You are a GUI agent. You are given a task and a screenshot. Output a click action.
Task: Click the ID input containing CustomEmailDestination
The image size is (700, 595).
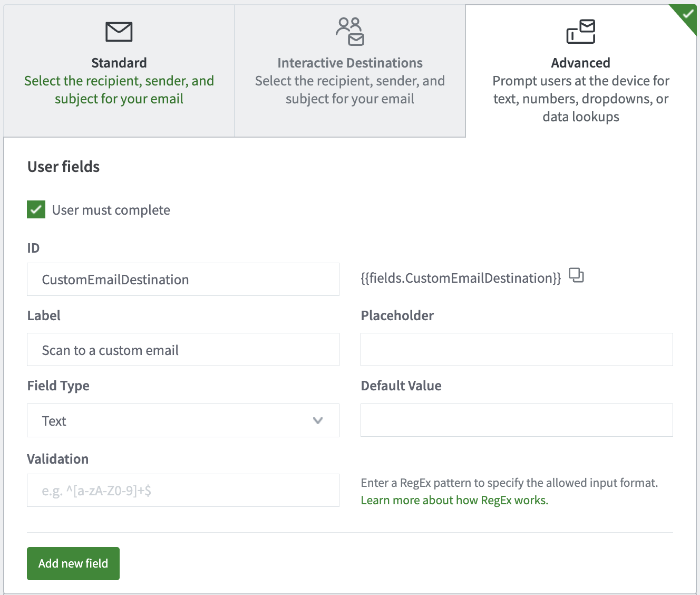tap(183, 280)
